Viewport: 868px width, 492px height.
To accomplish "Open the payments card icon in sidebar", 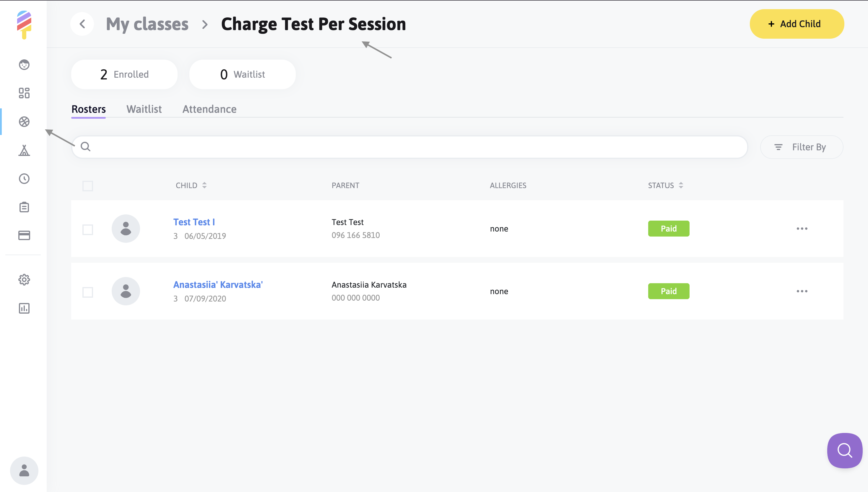I will (x=24, y=236).
